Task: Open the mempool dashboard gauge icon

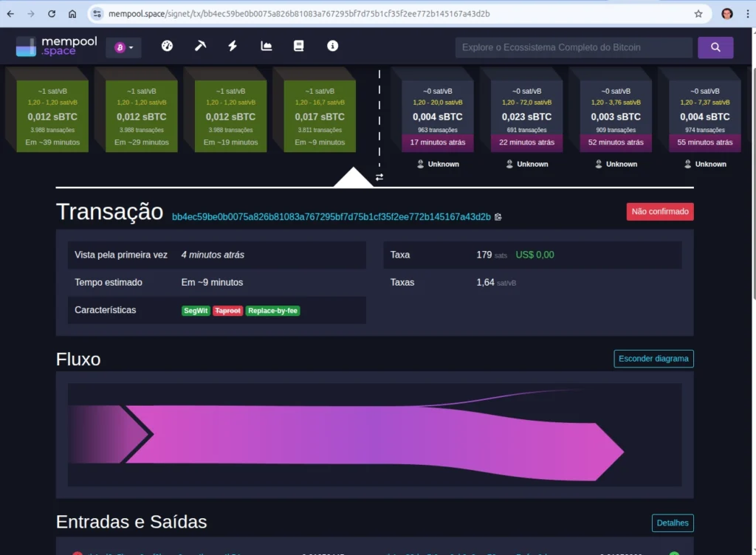Action: pos(167,46)
